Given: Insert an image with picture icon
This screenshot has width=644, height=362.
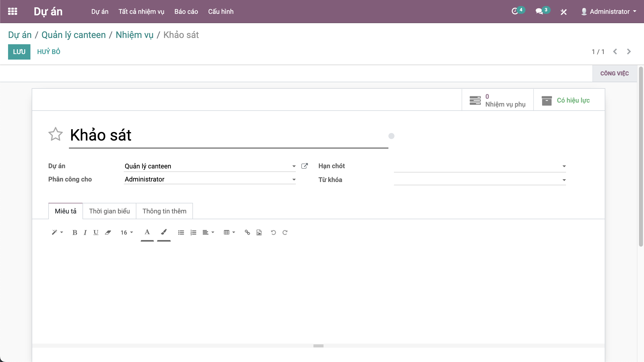Looking at the screenshot, I should [259, 233].
